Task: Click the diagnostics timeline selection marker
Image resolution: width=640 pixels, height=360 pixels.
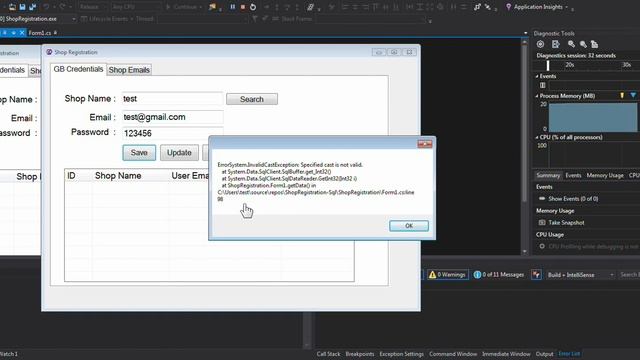Action: tap(548, 65)
